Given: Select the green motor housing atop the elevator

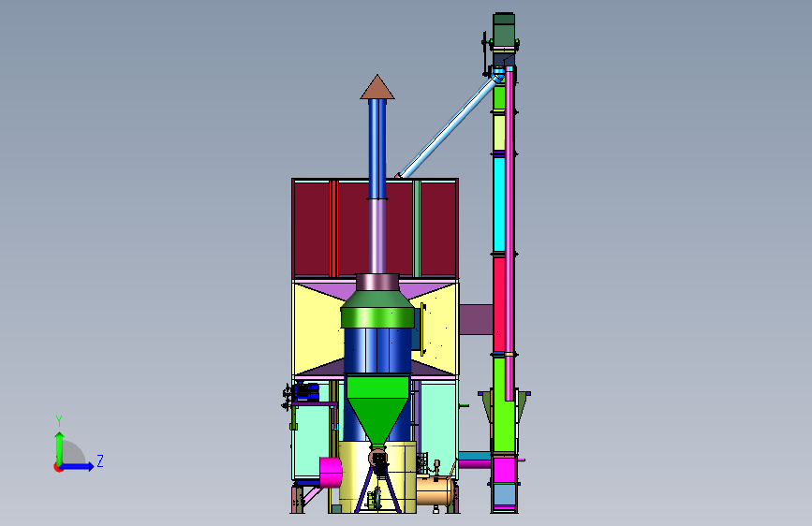Looking at the screenshot, I should [504, 30].
